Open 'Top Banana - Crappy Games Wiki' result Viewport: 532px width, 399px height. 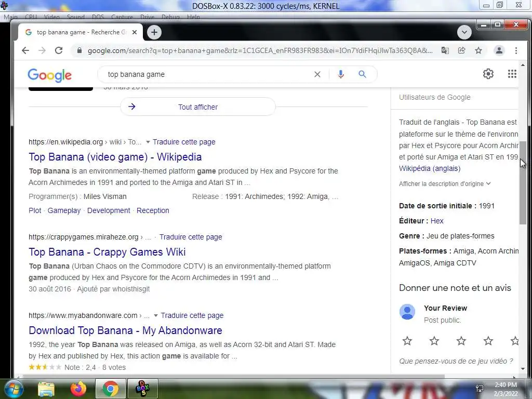(107, 252)
